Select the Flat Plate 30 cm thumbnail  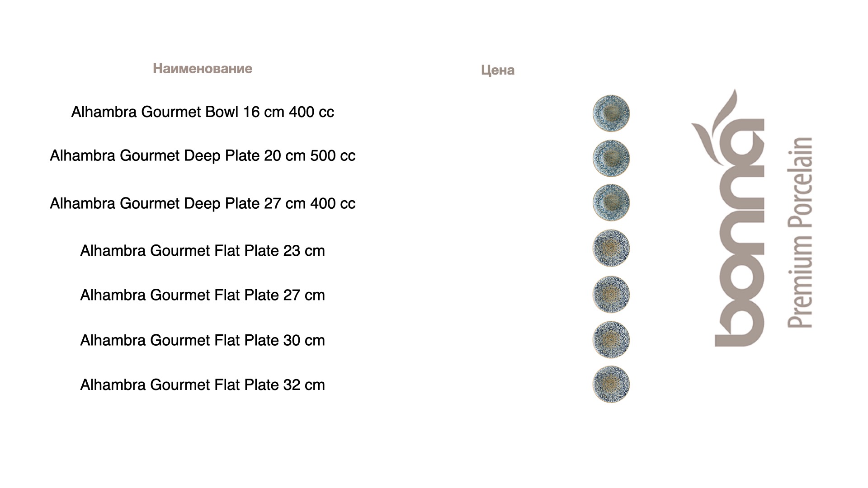pos(611,340)
